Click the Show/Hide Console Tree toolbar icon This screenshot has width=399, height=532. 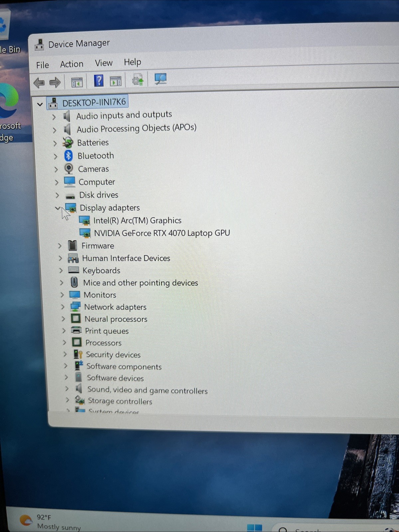pos(77,82)
